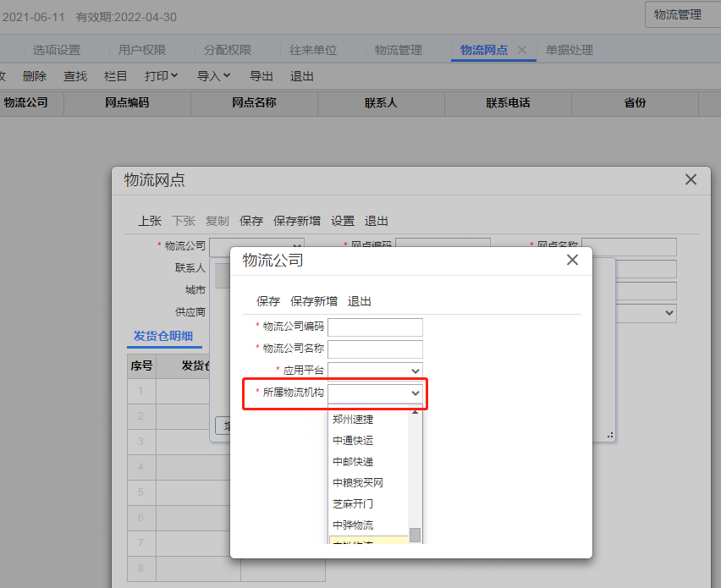Switch to 分配权限 tab

(x=227, y=50)
